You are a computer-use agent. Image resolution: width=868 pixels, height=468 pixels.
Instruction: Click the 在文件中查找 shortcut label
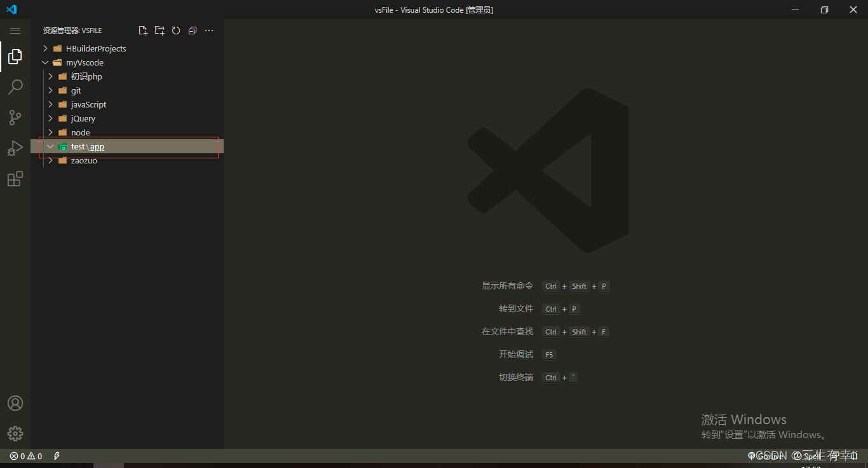pyautogui.click(x=507, y=332)
